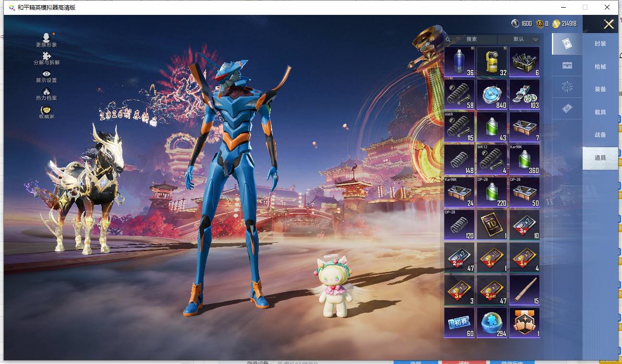
Task: Click the 1600 currency balance
Action: coord(522,23)
